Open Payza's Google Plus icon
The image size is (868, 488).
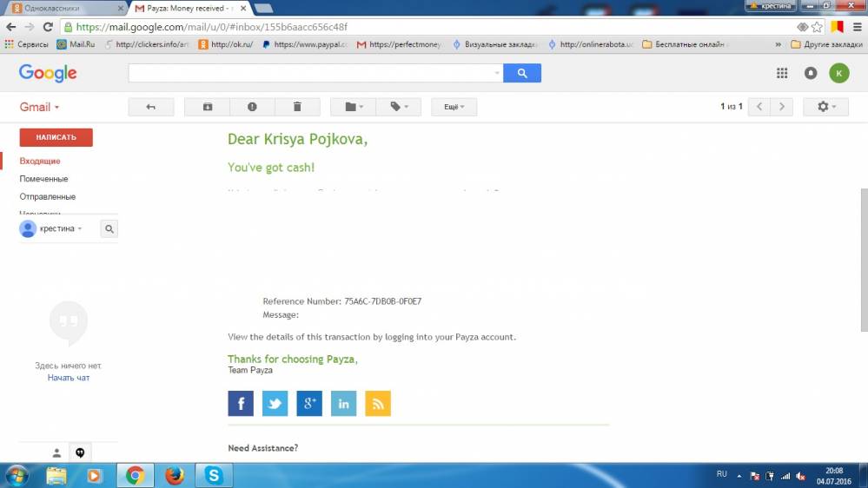[309, 404]
